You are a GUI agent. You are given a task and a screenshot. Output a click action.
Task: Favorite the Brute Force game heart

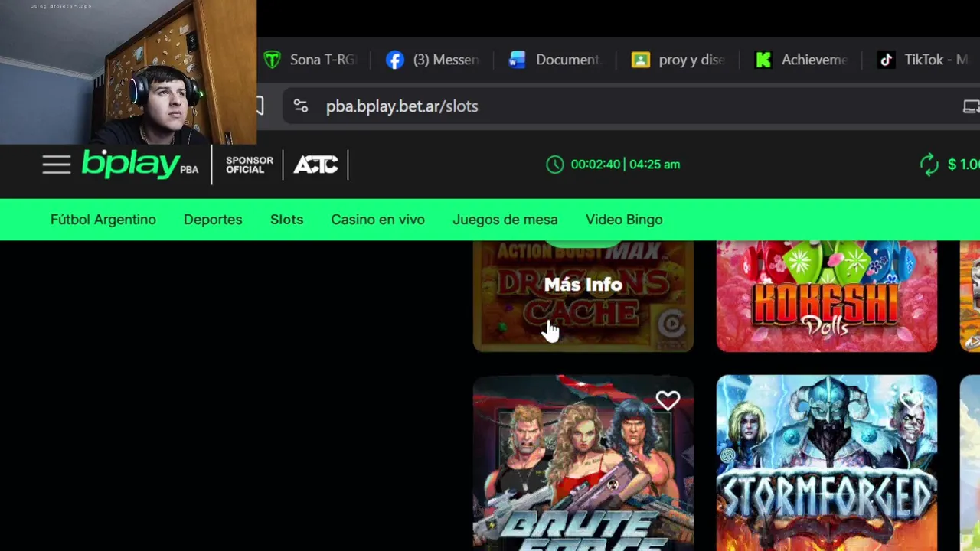point(668,400)
